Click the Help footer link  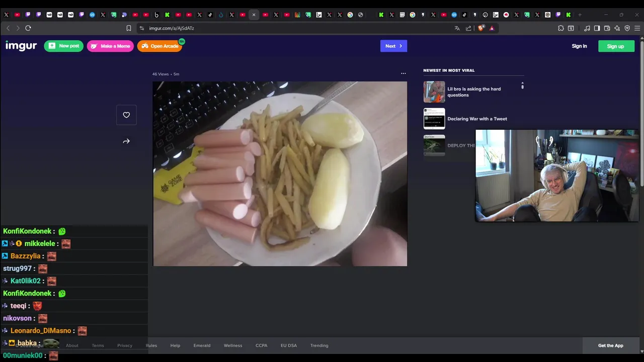coord(175,345)
